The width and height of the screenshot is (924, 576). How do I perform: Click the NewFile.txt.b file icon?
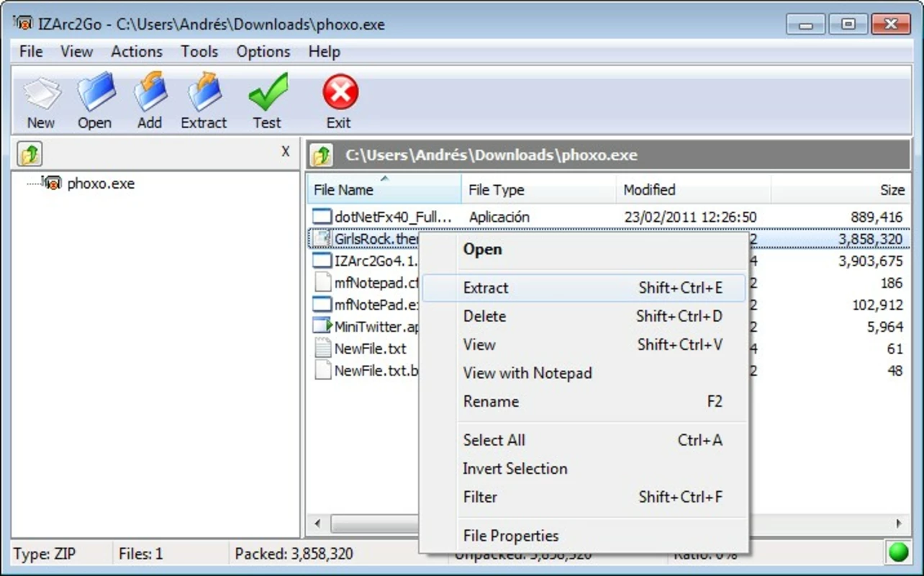point(323,370)
